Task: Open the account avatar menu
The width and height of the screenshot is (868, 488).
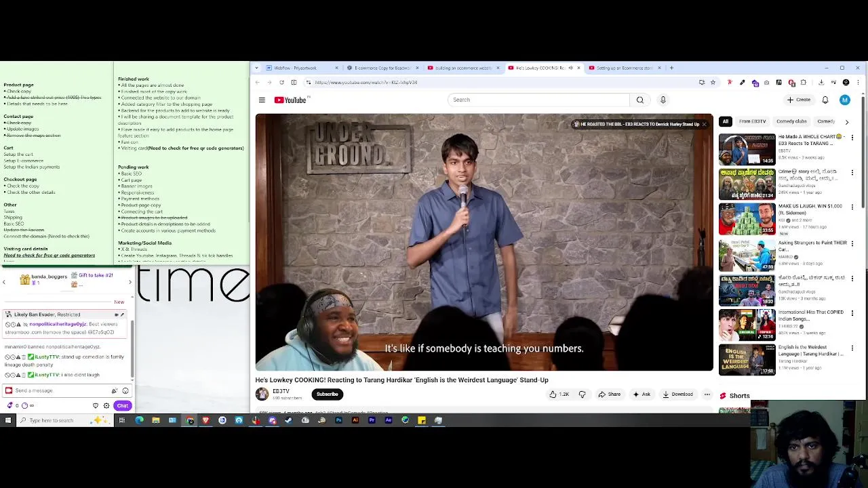Action: [x=844, y=100]
